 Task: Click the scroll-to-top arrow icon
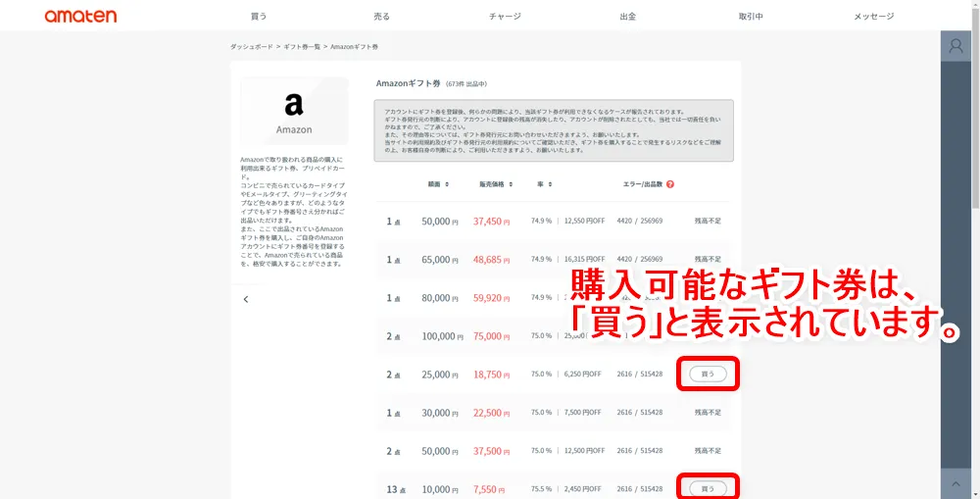[x=955, y=483]
